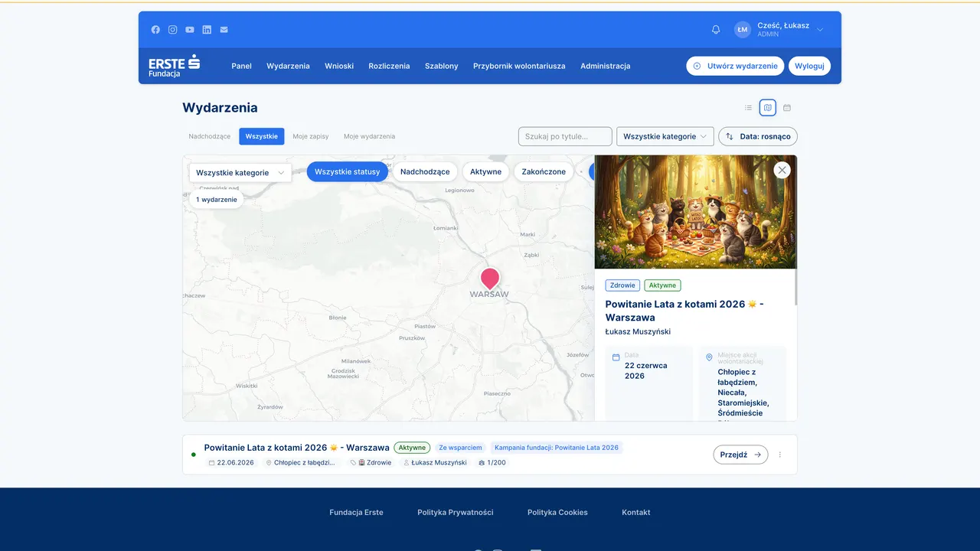Click the calendar icon in Data card
The image size is (980, 551).
pyautogui.click(x=616, y=357)
